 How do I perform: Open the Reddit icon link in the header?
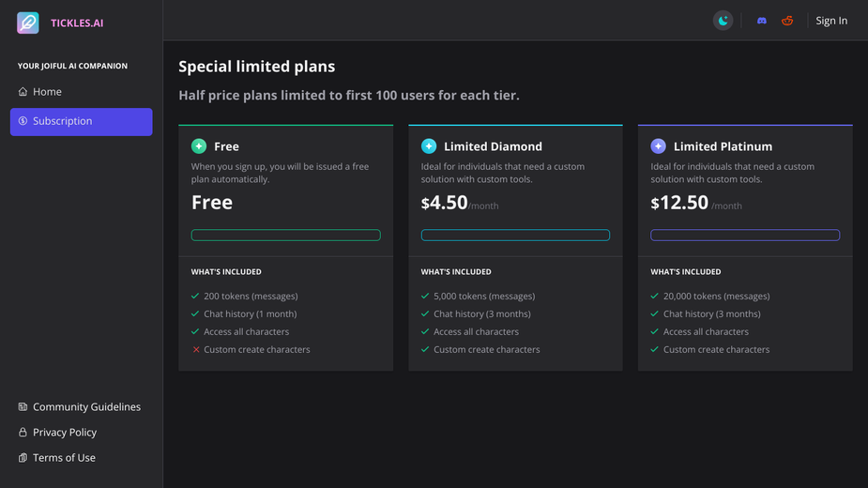click(787, 21)
